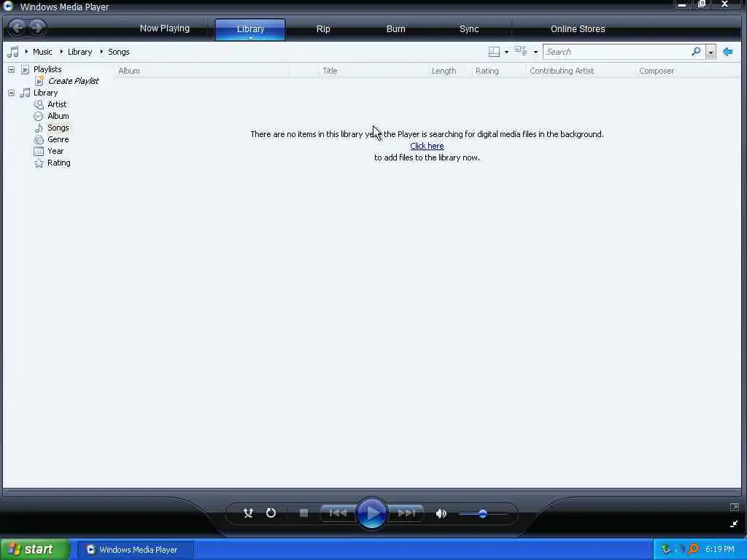This screenshot has height=560, width=747.
Task: Click the Music breadcrumb
Action: (42, 52)
